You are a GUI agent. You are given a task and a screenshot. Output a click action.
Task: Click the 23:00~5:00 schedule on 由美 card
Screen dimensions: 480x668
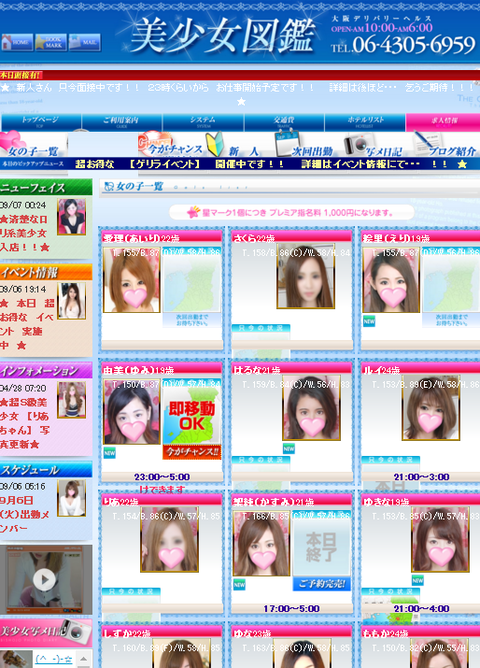[162, 477]
